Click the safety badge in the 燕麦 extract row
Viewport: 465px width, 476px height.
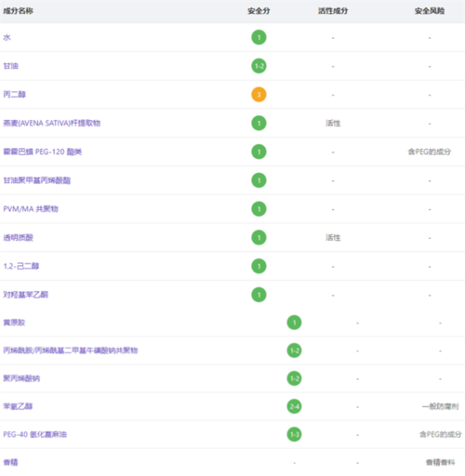click(x=259, y=124)
